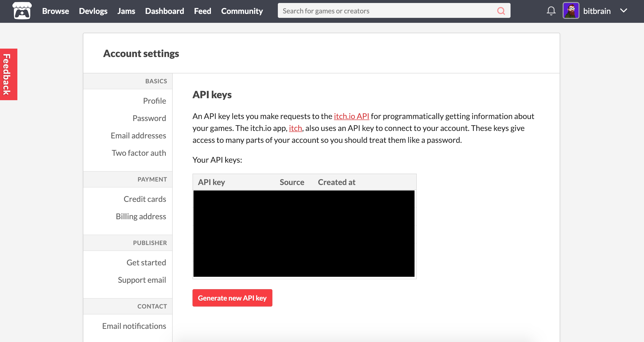This screenshot has height=342, width=644.
Task: Select the Profile settings menu item
Action: click(x=155, y=100)
